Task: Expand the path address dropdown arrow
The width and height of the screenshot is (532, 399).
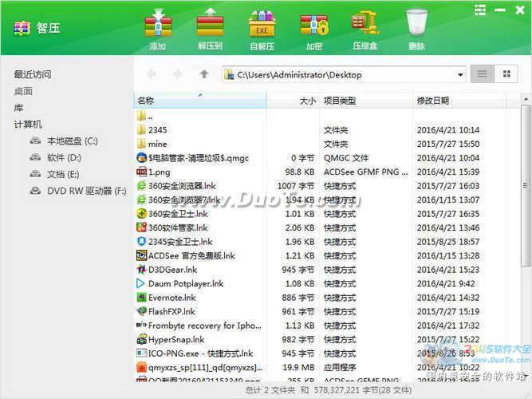Action: [460, 74]
